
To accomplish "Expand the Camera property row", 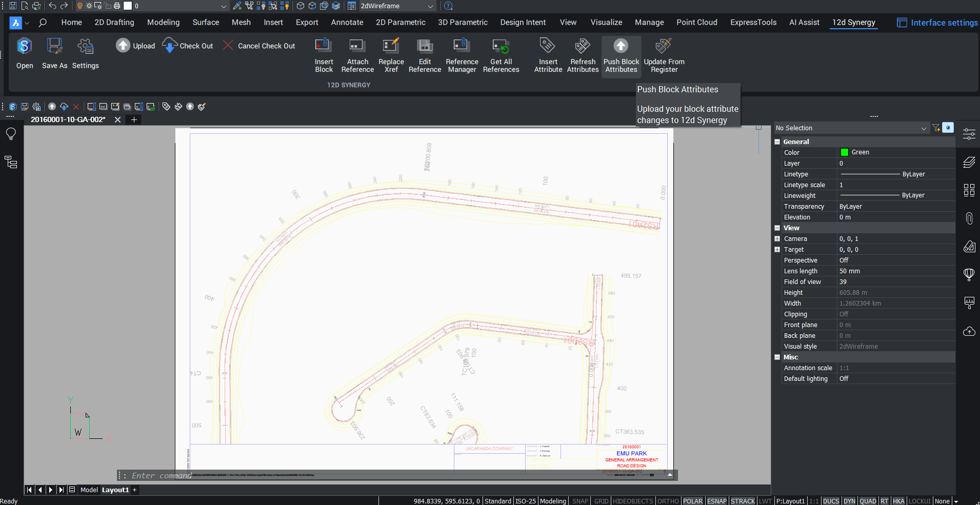I will pyautogui.click(x=777, y=239).
